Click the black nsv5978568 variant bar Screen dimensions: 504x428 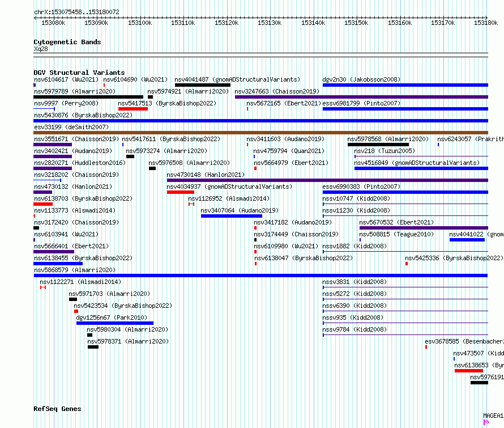click(378, 145)
